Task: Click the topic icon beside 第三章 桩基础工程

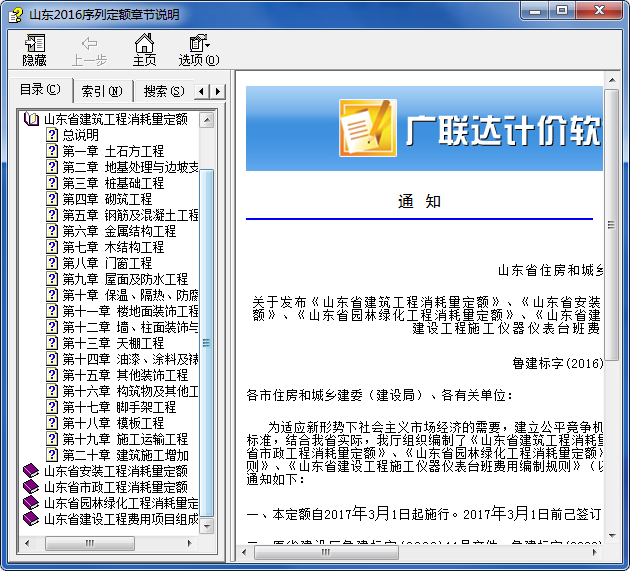Action: [x=52, y=183]
